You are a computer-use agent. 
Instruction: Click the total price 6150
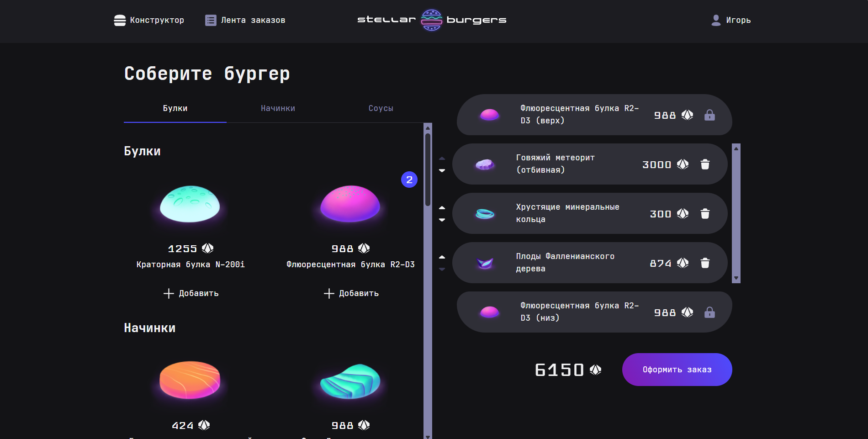560,370
